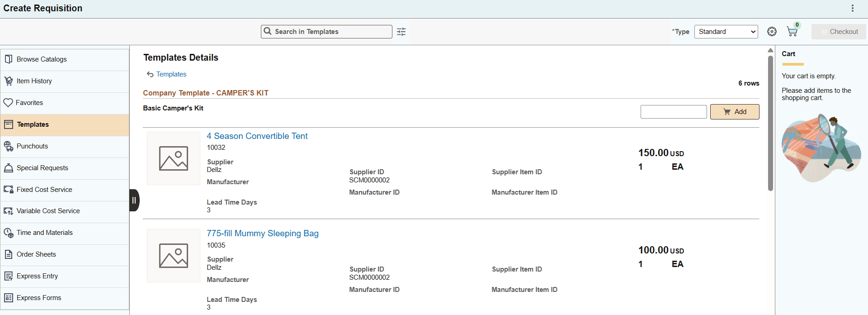This screenshot has width=868, height=315.
Task: Click the Favorites heart icon
Action: coord(8,103)
